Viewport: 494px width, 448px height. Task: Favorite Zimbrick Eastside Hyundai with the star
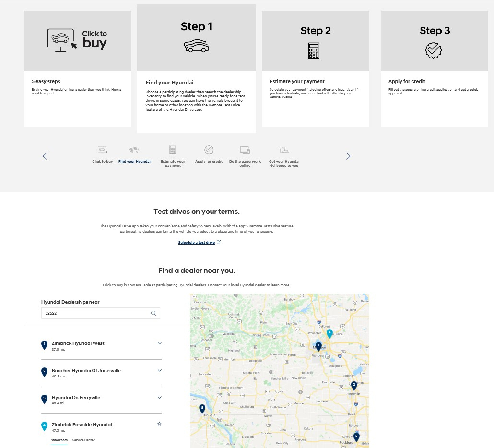click(159, 424)
